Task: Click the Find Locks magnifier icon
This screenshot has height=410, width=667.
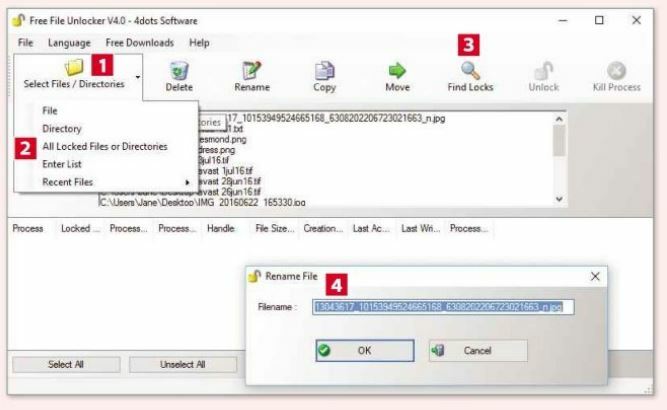Action: tap(470, 71)
